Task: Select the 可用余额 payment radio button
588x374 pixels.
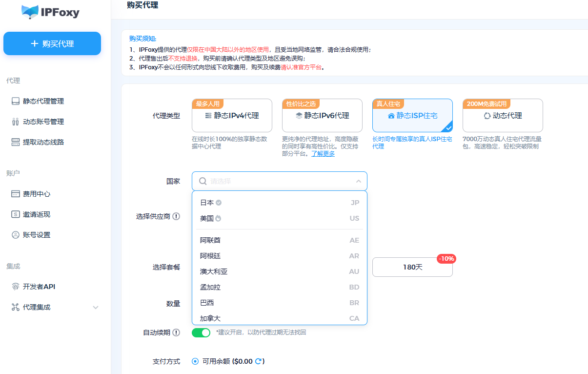Action: (x=195, y=361)
